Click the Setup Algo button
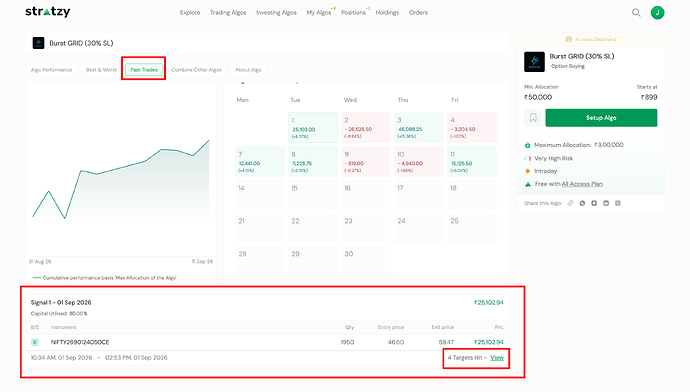Viewport: 690px width, 392px height. click(601, 118)
